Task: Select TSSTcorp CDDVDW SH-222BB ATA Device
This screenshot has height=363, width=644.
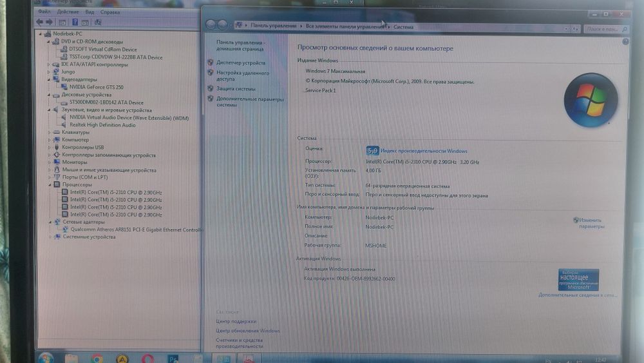Action: [116, 57]
